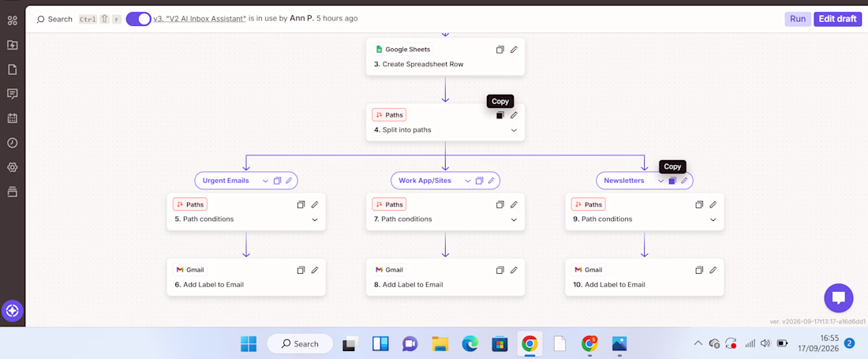Edit step 7 Path conditions
Image resolution: width=868 pixels, height=359 pixels.
[514, 204]
